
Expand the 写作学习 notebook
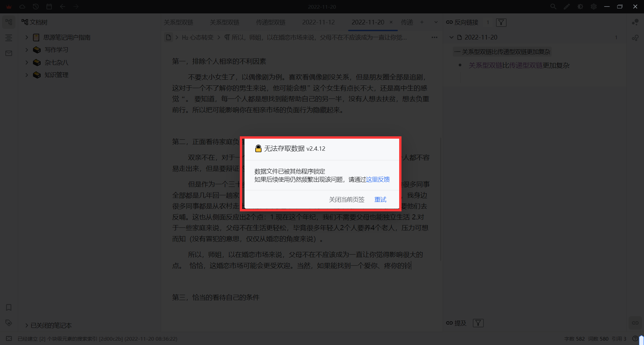pos(27,50)
